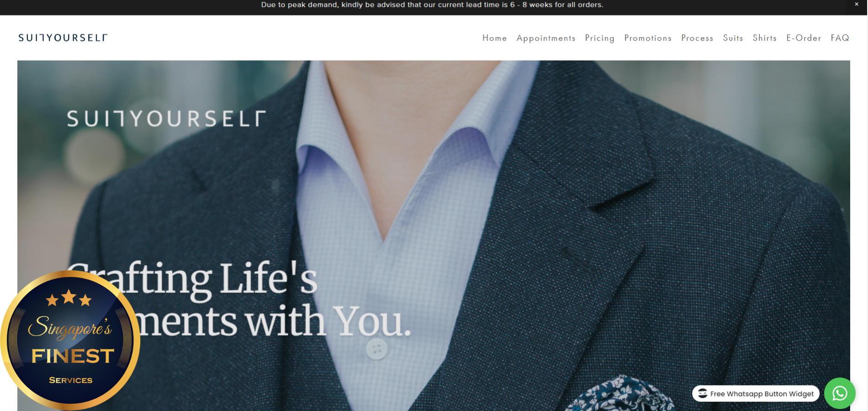Open the Pricing menu item
The height and width of the screenshot is (411, 868).
(599, 38)
